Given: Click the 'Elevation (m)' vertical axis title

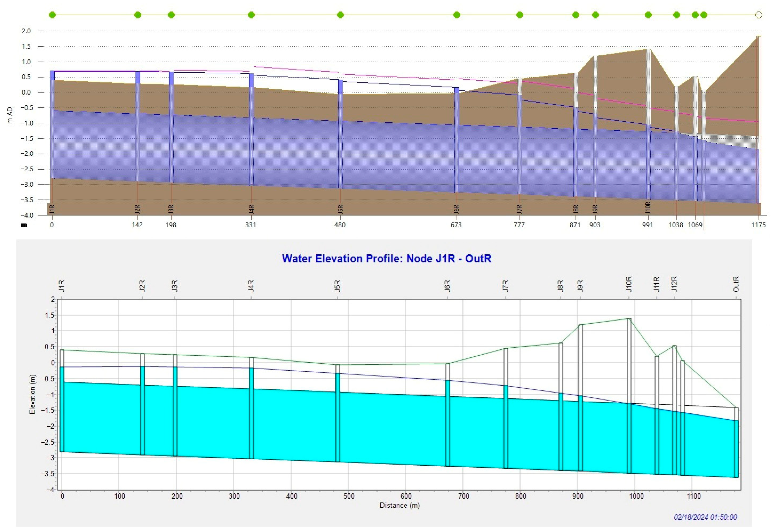Looking at the screenshot, I should pyautogui.click(x=32, y=395).
